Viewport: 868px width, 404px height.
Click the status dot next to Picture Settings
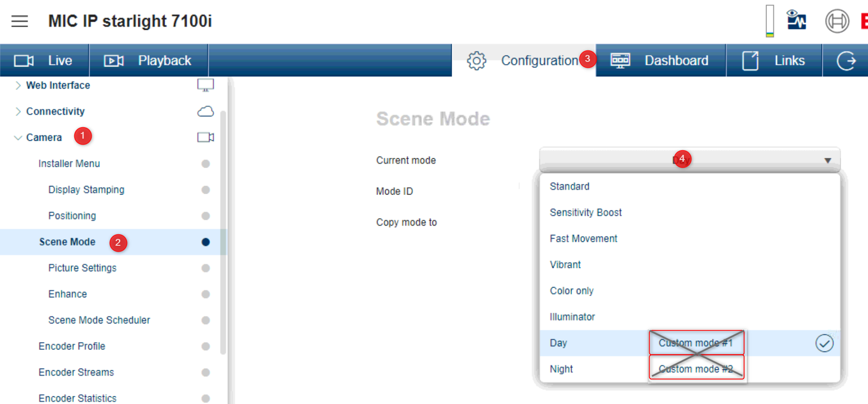click(x=206, y=268)
